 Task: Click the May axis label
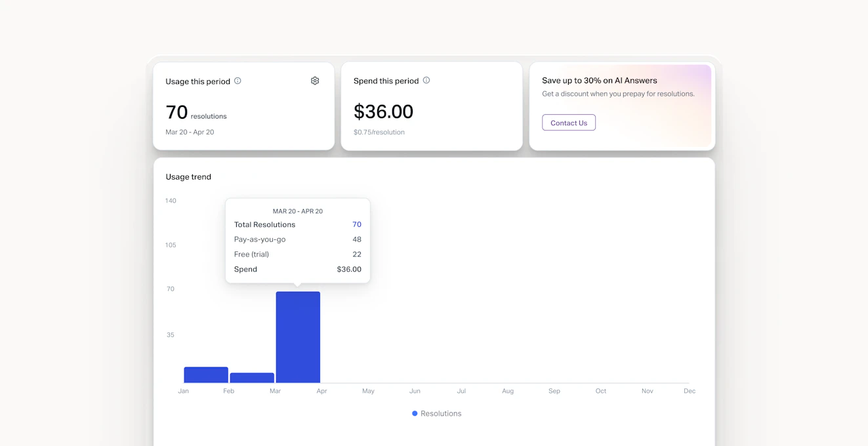coord(368,391)
